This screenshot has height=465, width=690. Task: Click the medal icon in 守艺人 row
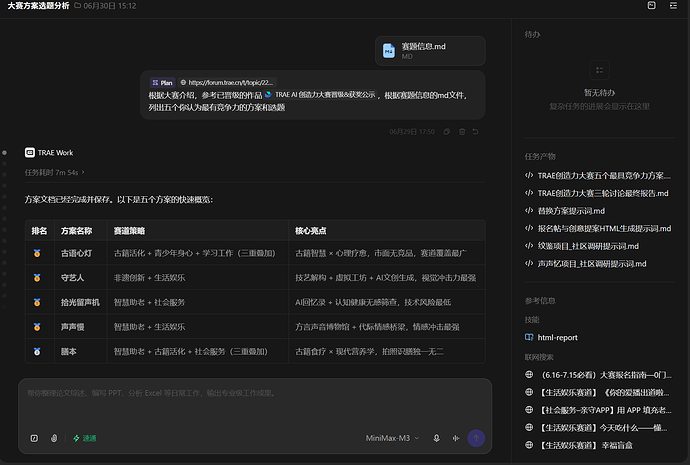(x=37, y=278)
